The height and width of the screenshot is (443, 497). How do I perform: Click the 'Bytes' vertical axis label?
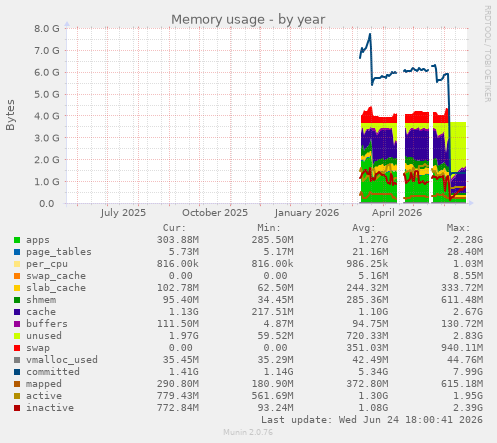point(10,115)
